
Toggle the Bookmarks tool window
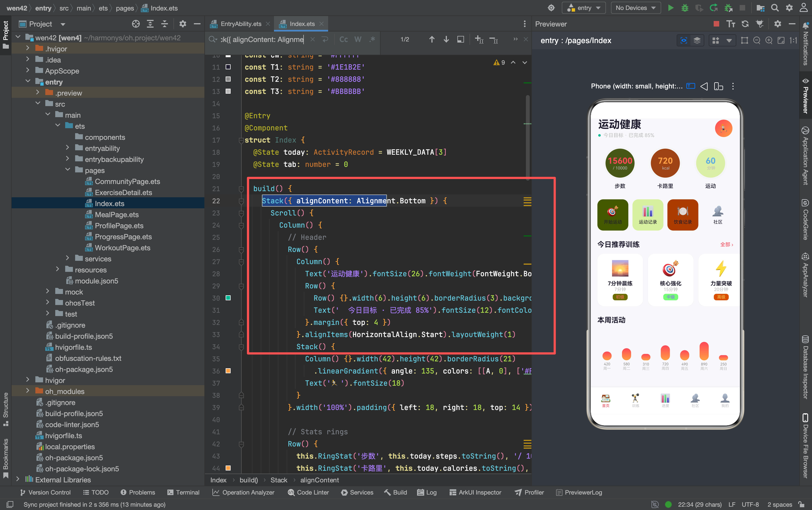(6, 458)
